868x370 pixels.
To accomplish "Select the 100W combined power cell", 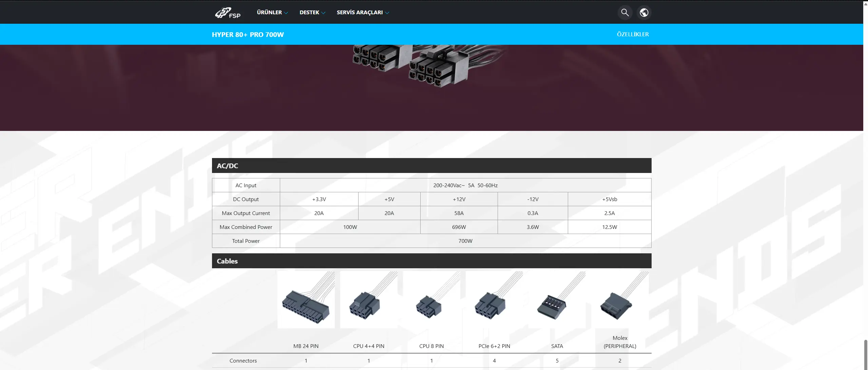I will click(350, 227).
